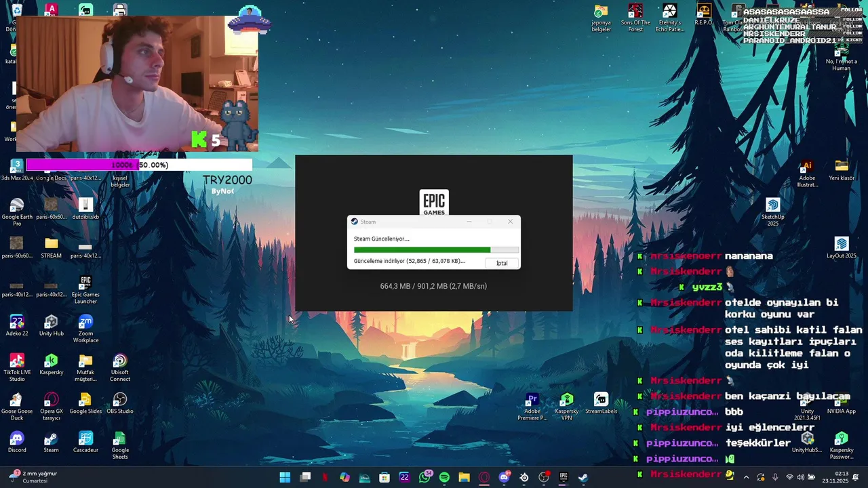Screen dimensions: 868x488
Task: Open Adobe Premiere Pro desktop shortcut
Action: pyautogui.click(x=532, y=406)
